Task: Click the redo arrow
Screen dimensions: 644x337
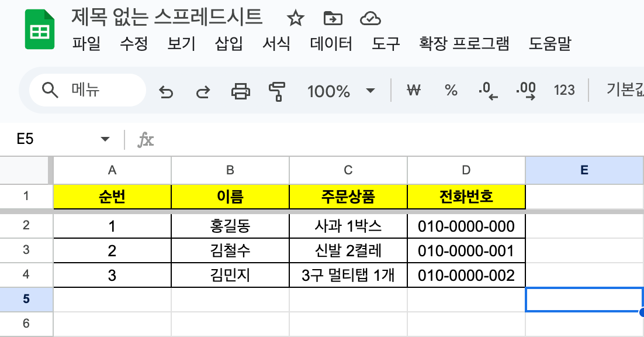Action: pyautogui.click(x=203, y=91)
